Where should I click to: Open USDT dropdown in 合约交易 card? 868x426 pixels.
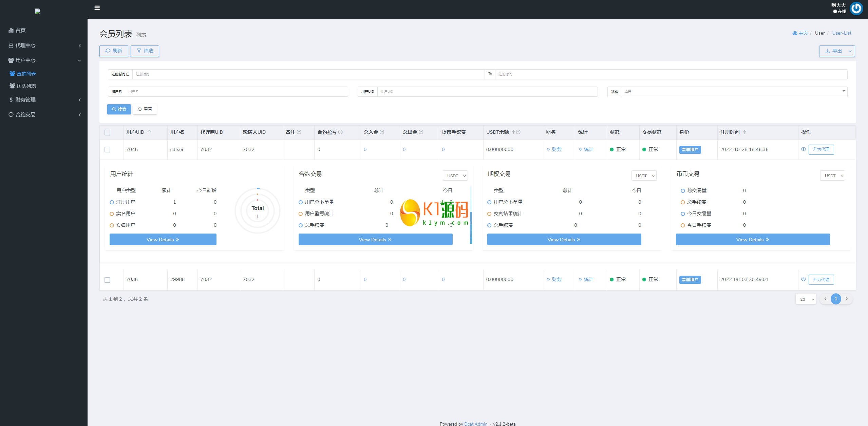(455, 175)
